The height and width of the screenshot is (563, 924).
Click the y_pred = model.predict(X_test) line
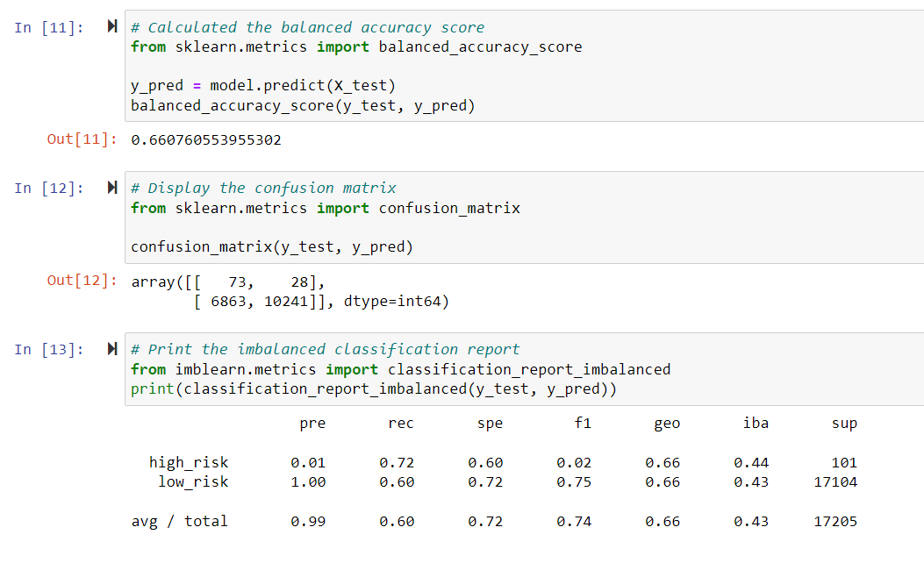[x=263, y=86]
